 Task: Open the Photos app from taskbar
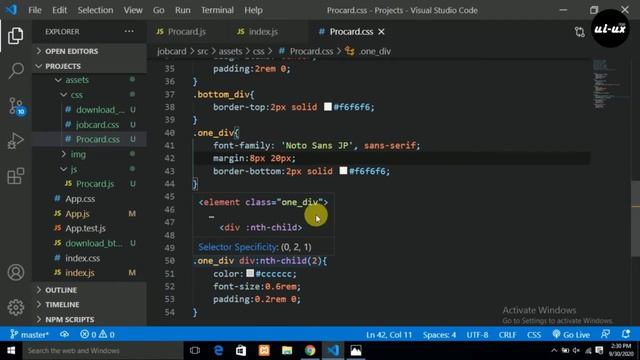(x=356, y=351)
